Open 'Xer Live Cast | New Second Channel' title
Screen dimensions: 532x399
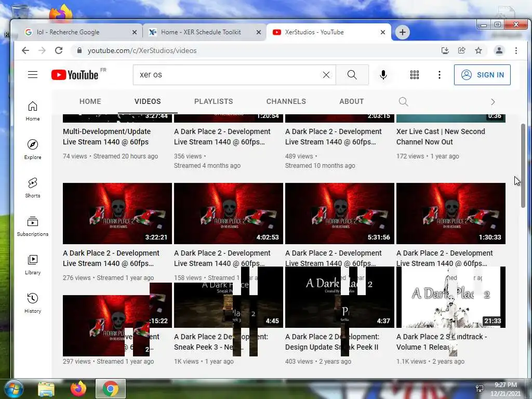[x=441, y=137]
